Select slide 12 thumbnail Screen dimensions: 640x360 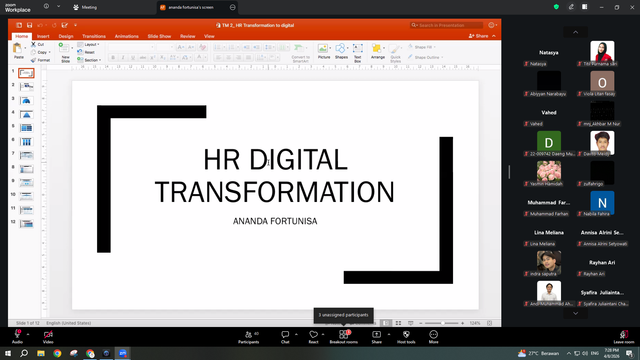click(26, 224)
